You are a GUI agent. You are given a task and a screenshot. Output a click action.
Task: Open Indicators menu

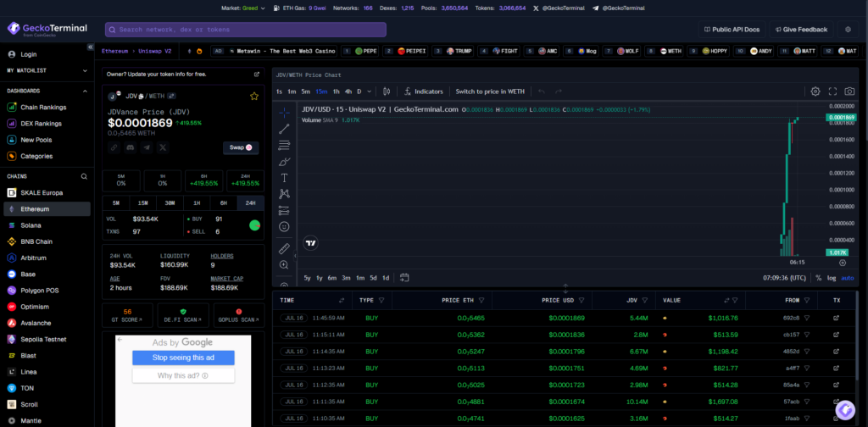point(424,91)
